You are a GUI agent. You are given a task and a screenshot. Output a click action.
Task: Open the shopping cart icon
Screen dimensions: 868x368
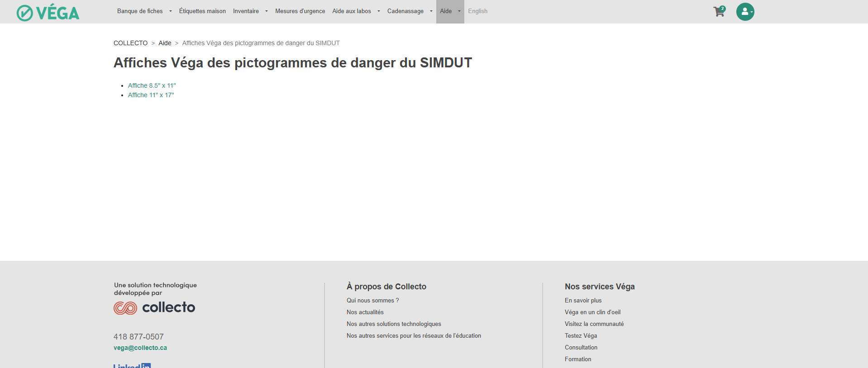[x=719, y=12]
